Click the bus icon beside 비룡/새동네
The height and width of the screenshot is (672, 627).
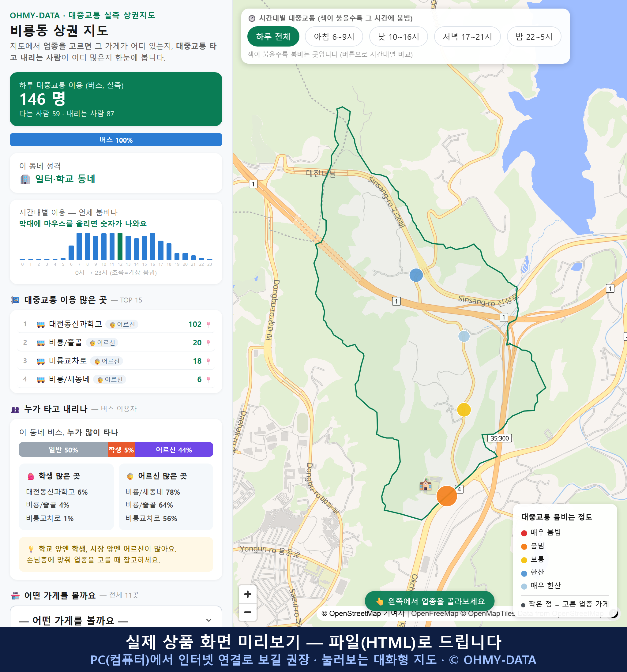(40, 379)
